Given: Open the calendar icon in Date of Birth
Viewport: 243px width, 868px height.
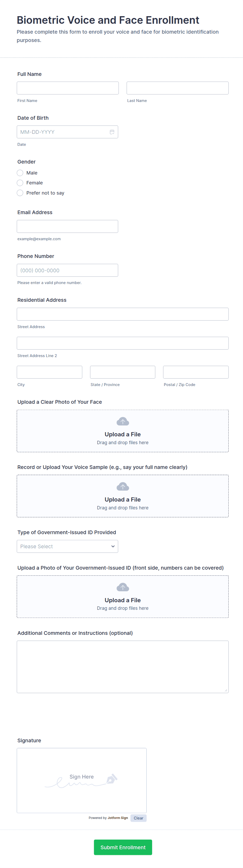Looking at the screenshot, I should (x=112, y=132).
